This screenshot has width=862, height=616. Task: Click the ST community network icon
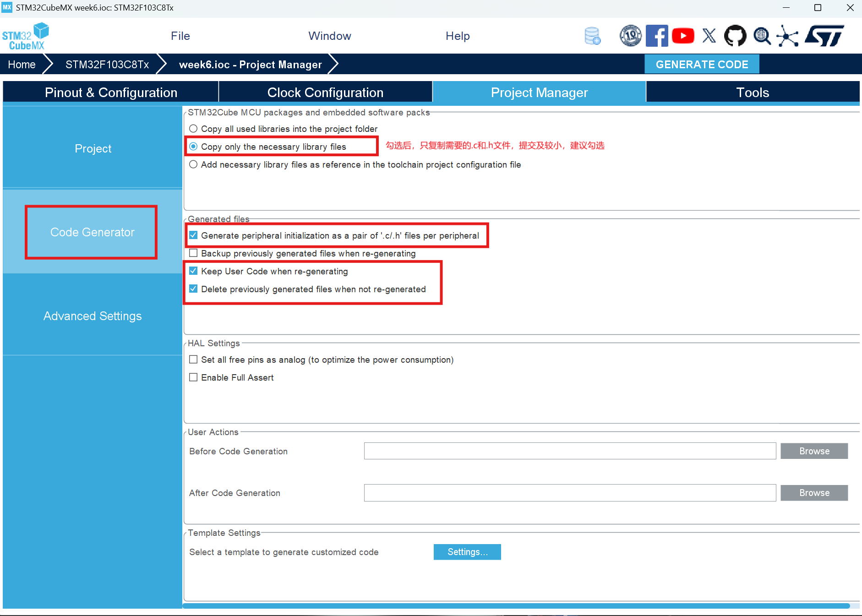[787, 36]
